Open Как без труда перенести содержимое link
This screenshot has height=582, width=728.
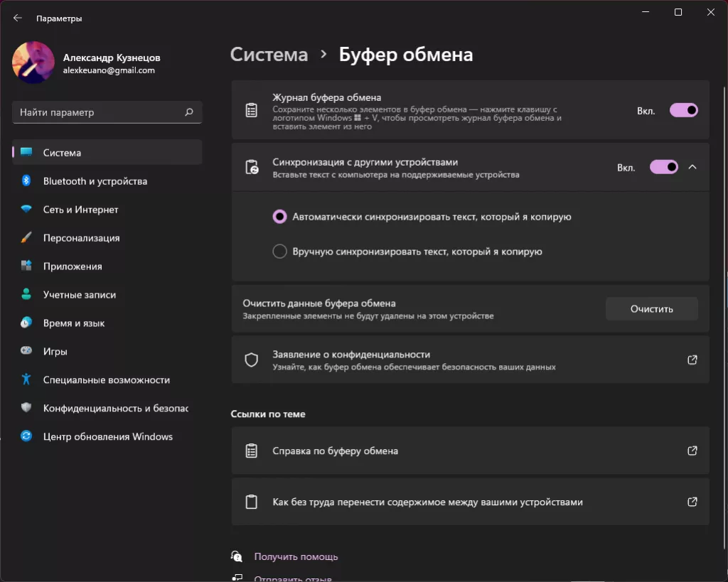click(427, 502)
